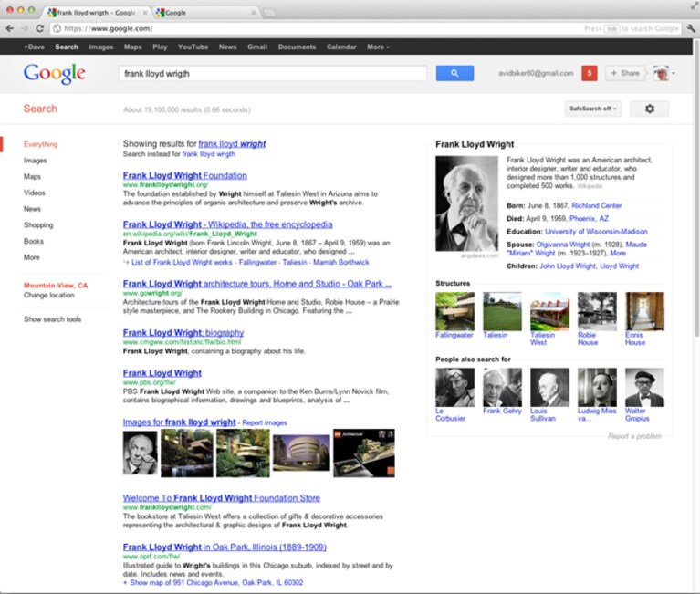Click the browser forward arrow
This screenshot has width=700, height=594.
(x=25, y=28)
